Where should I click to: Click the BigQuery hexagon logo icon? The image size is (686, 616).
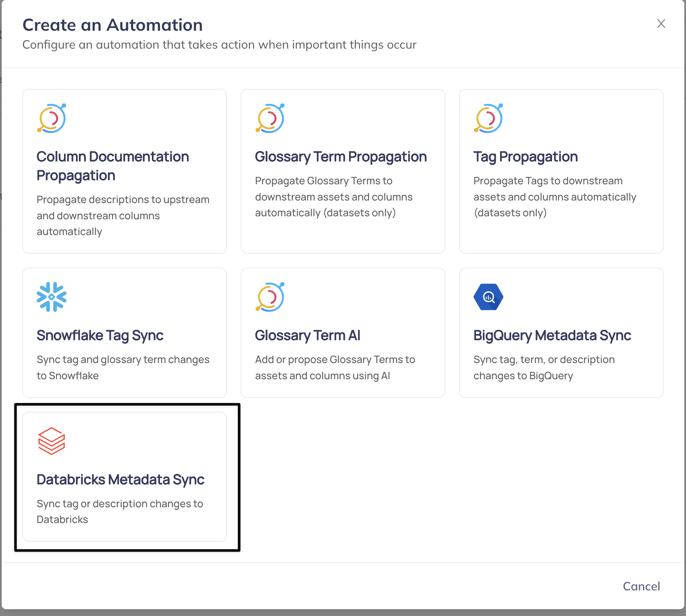(488, 297)
